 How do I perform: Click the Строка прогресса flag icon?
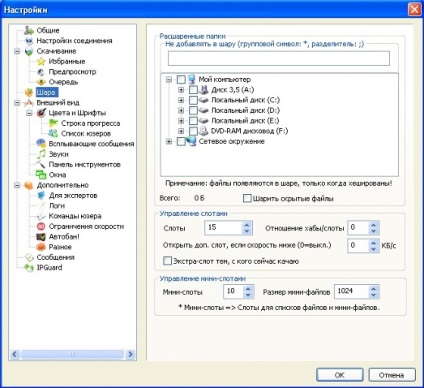tap(53, 123)
